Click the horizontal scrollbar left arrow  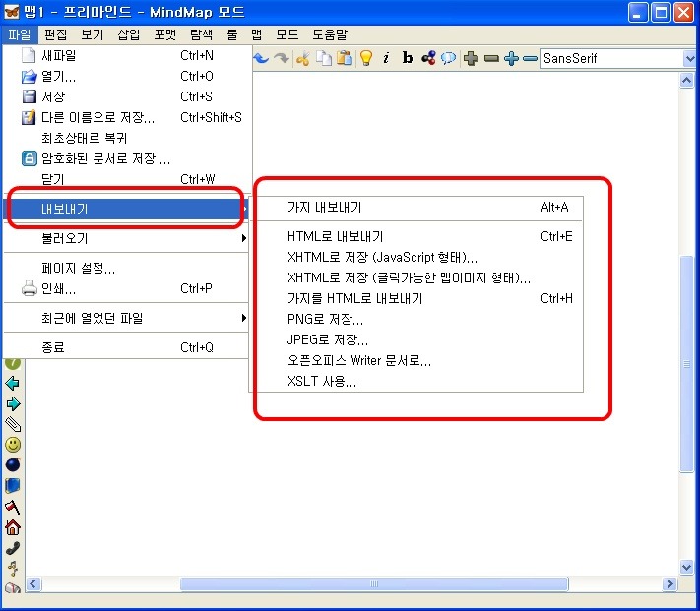pos(33,584)
